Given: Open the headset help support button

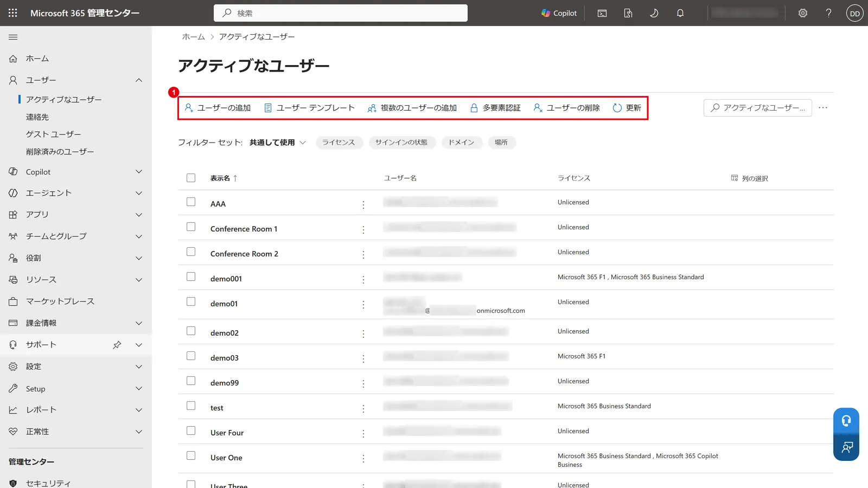Looking at the screenshot, I should [846, 421].
